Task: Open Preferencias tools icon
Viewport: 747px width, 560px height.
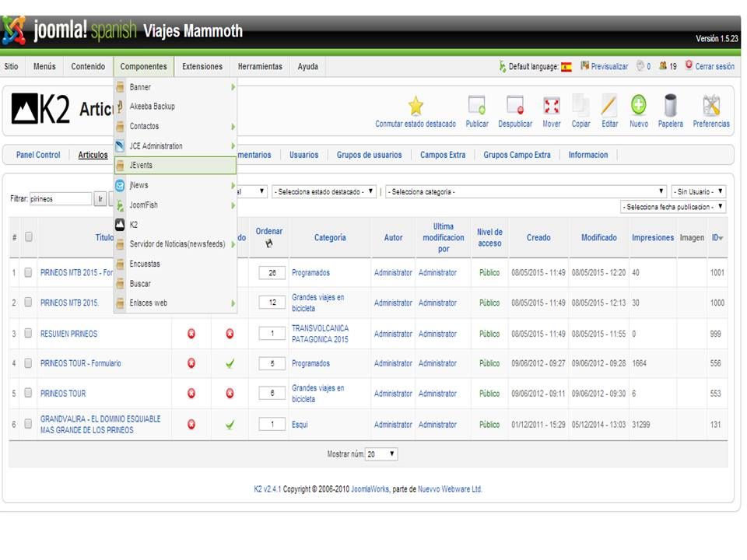Action: coord(711,105)
